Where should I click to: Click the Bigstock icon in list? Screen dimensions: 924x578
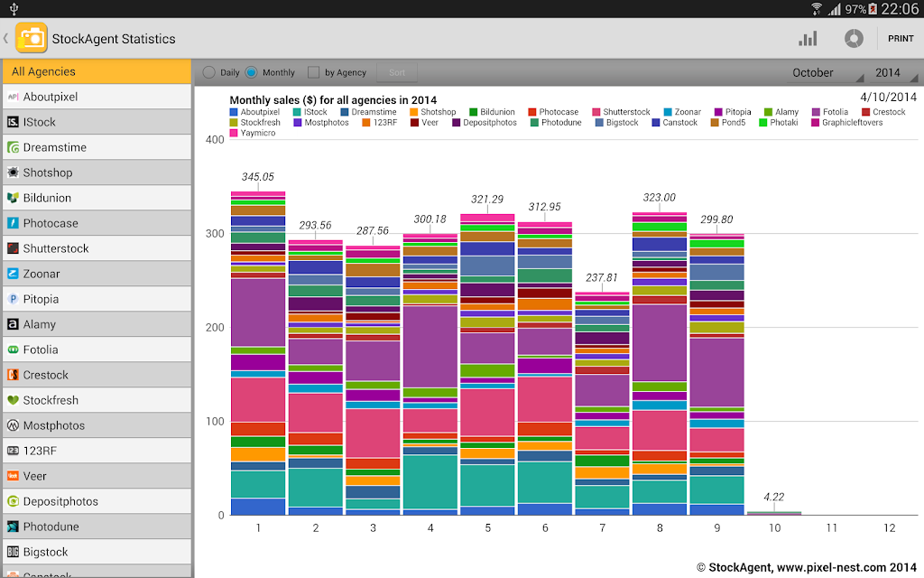13,552
